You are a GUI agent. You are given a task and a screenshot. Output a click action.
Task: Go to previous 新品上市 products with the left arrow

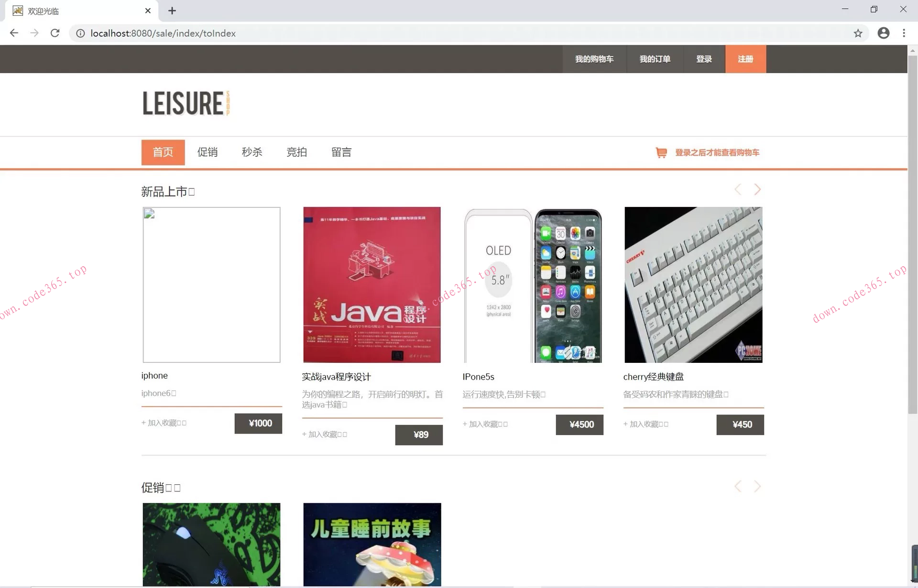coord(738,189)
